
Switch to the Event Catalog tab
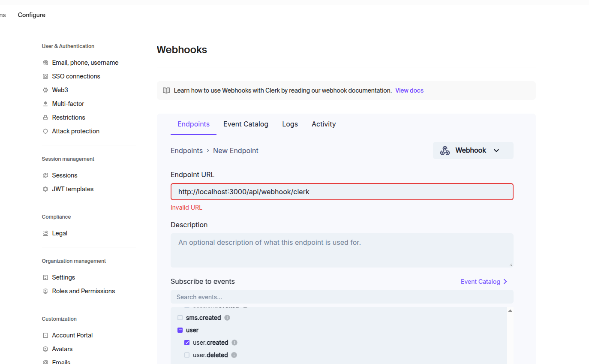click(246, 124)
